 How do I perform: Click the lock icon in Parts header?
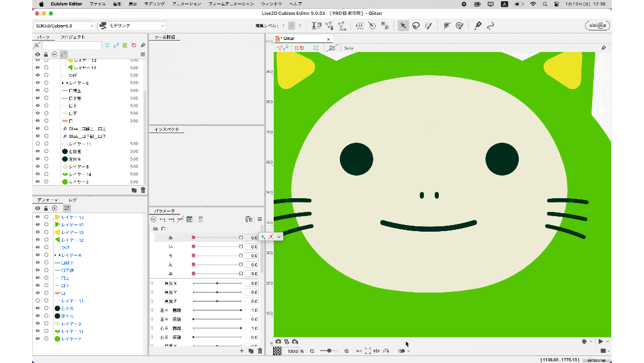(46, 54)
